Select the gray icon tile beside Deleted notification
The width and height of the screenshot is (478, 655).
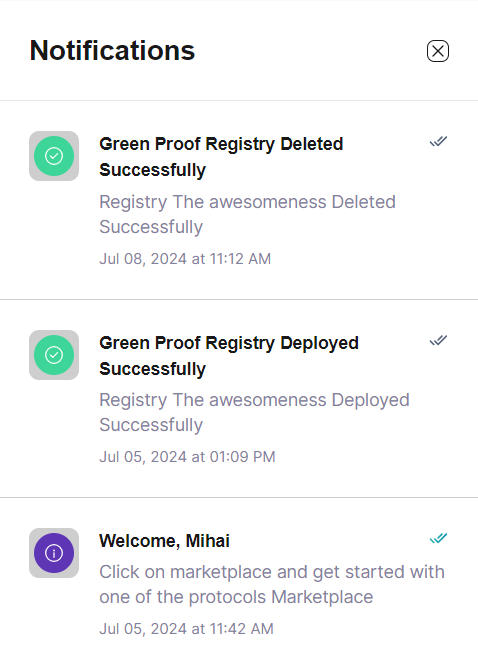[54, 156]
